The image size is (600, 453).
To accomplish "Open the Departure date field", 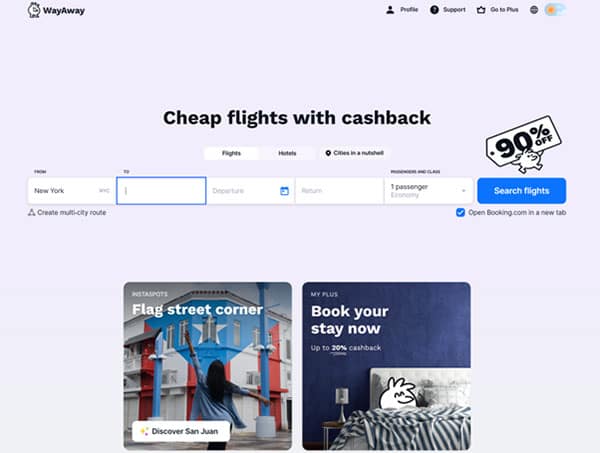I will 251,191.
